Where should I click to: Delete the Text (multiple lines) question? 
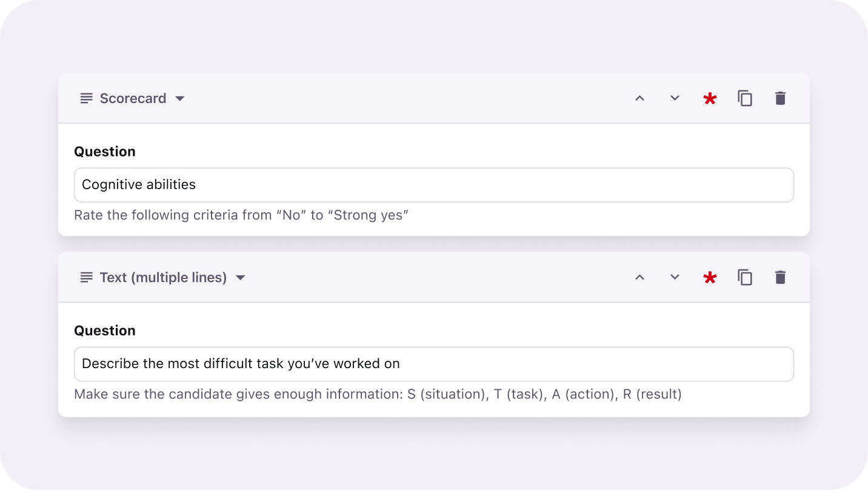click(780, 277)
